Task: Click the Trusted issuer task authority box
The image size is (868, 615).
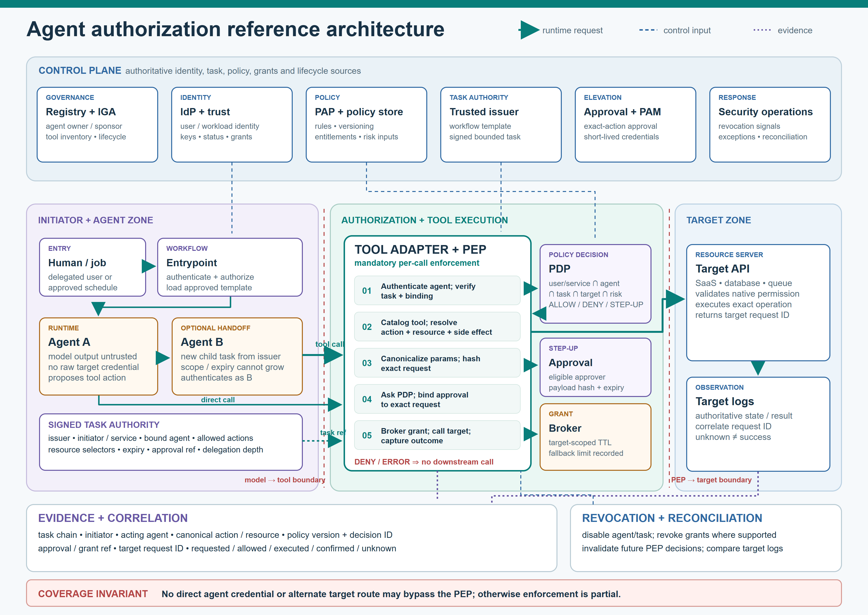Action: coord(501,125)
